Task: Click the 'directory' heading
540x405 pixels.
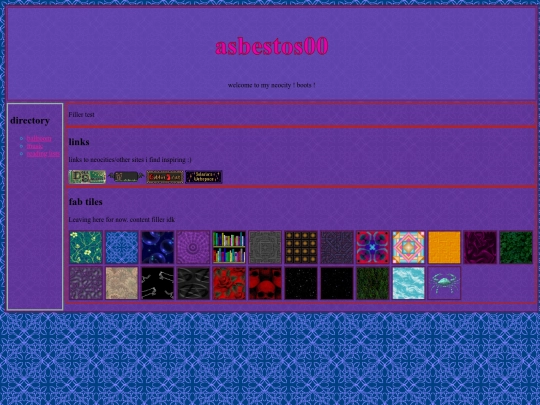Action: pos(30,121)
